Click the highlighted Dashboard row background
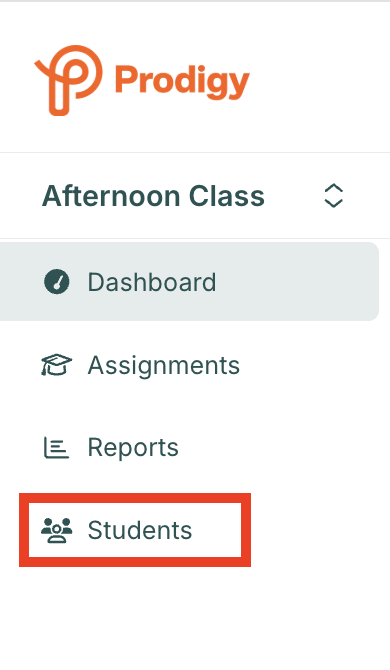 (189, 282)
